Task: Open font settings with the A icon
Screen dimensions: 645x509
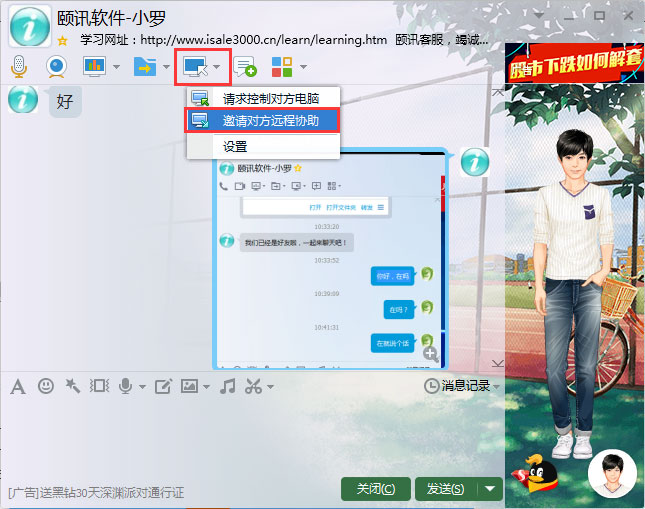Action: pyautogui.click(x=18, y=387)
